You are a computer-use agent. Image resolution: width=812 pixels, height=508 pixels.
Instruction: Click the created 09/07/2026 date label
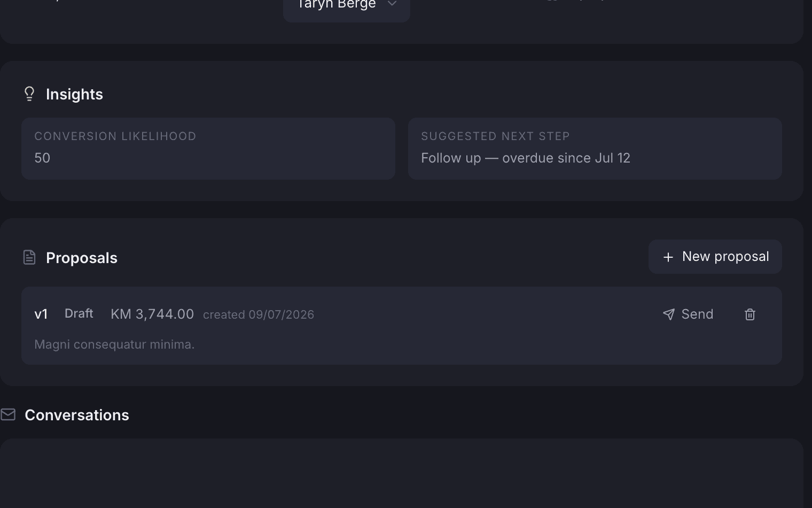tap(259, 314)
